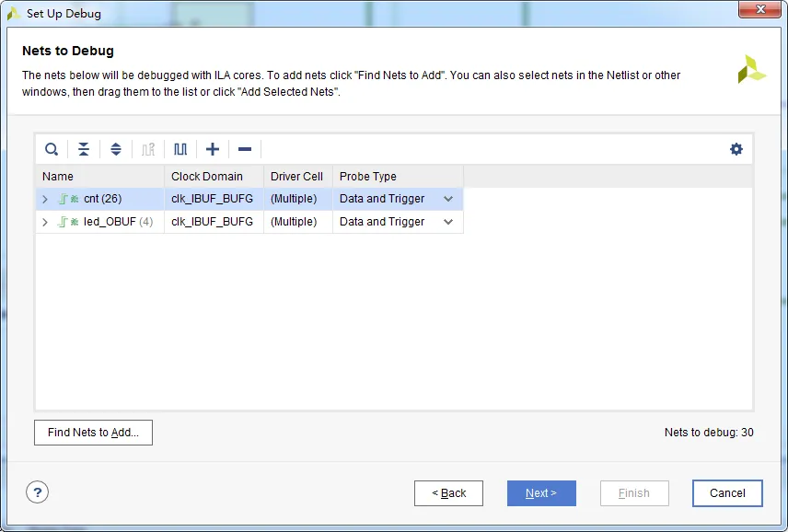The image size is (788, 532).
Task: Open Probe Type dropdown for cnt row
Action: coord(448,199)
